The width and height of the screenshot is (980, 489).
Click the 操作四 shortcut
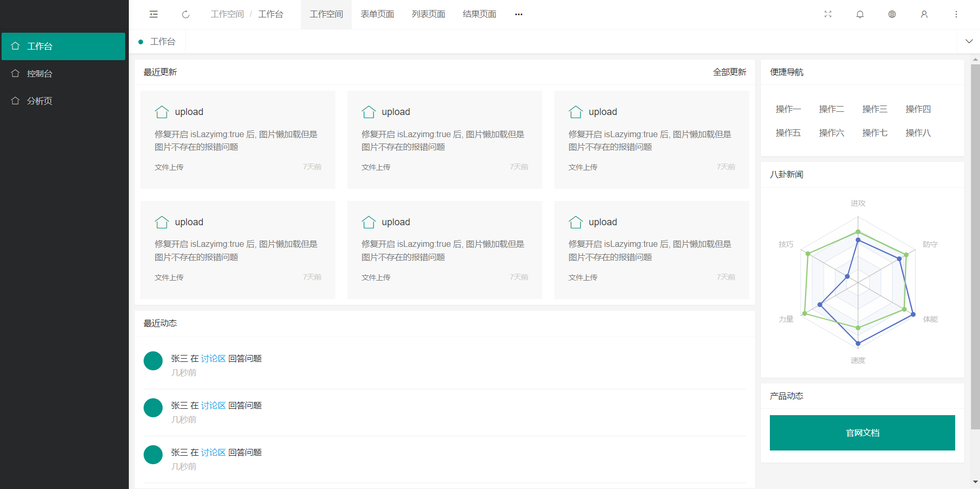pos(918,109)
